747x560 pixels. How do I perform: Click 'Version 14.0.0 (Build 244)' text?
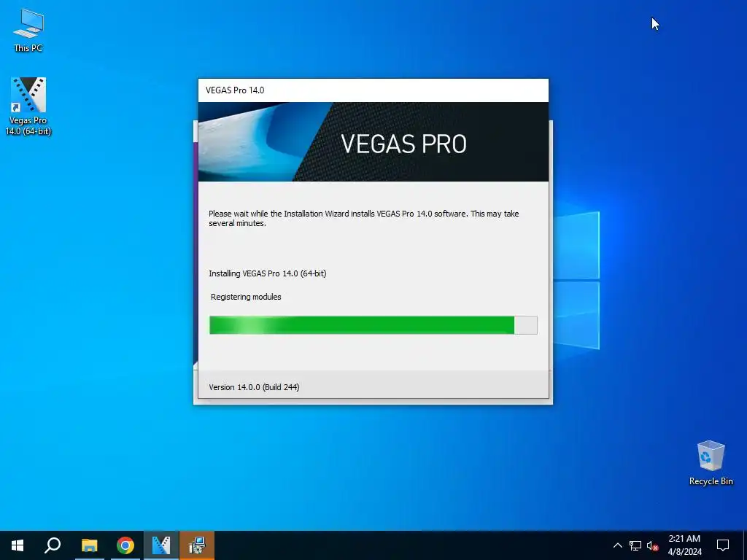(x=254, y=387)
